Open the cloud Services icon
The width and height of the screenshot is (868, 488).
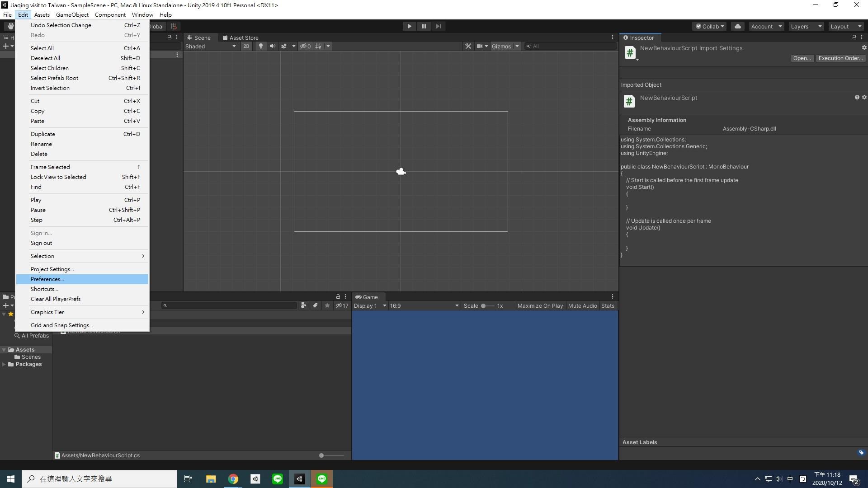(738, 26)
